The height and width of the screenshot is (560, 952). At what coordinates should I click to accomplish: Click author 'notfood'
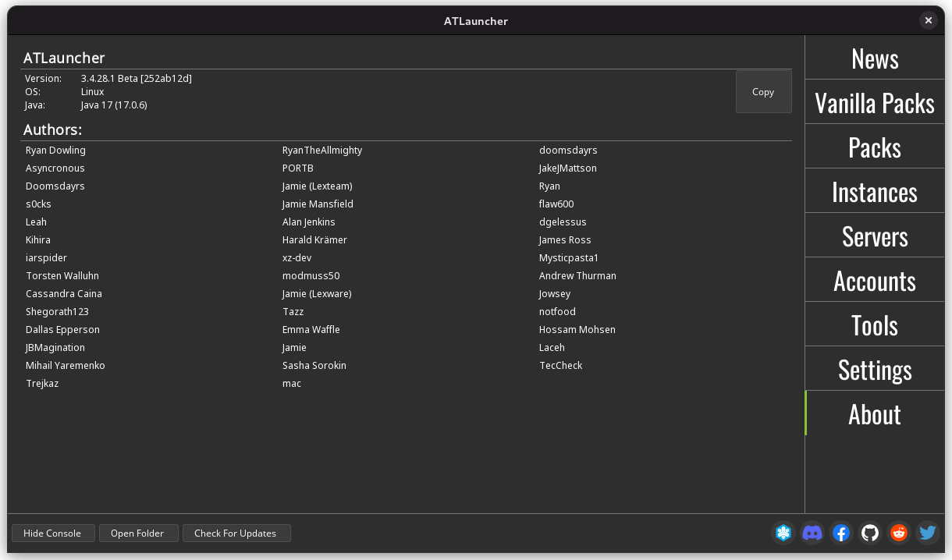coord(557,312)
